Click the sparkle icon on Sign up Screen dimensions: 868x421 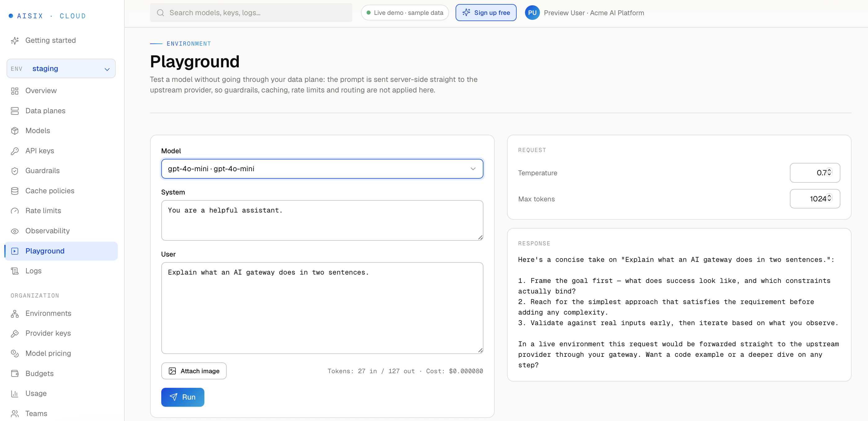click(466, 12)
